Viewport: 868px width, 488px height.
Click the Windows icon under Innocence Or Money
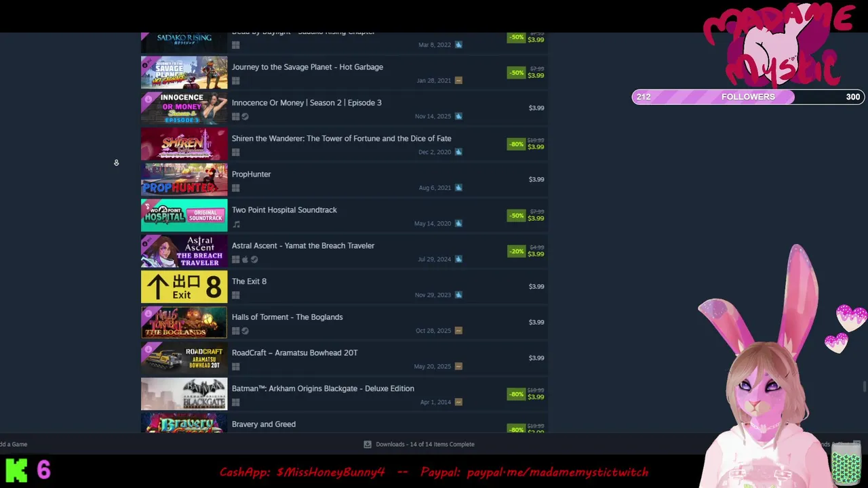click(235, 117)
